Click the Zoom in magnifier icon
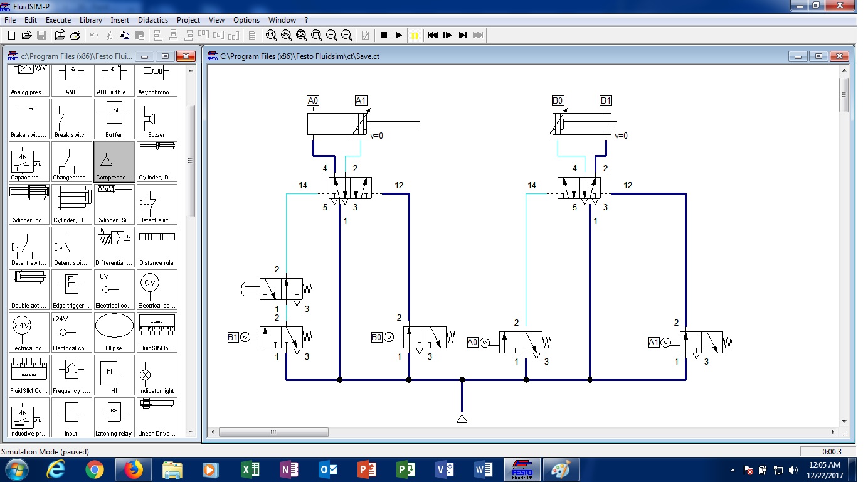The width and height of the screenshot is (868, 482). pyautogui.click(x=331, y=35)
